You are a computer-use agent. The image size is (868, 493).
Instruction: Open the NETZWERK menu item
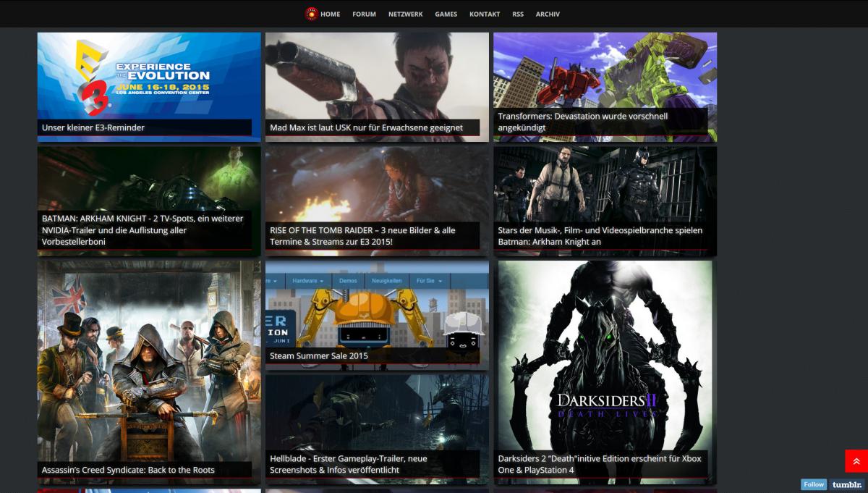tap(405, 14)
